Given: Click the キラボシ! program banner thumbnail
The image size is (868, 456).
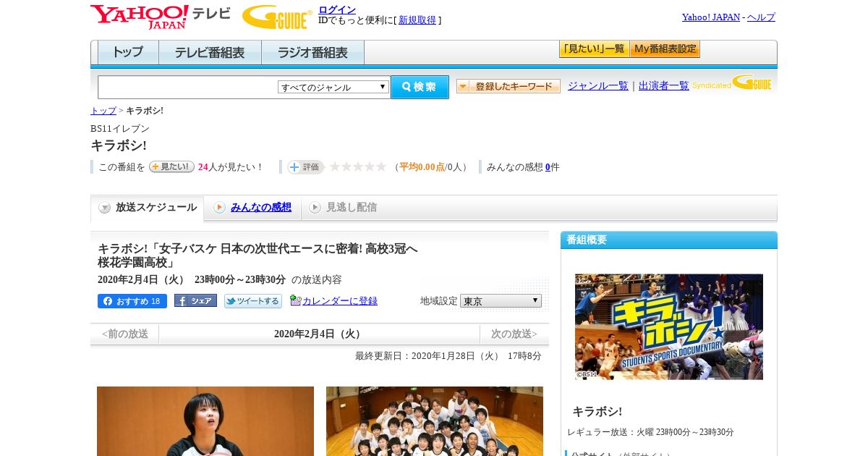Looking at the screenshot, I should [x=669, y=326].
